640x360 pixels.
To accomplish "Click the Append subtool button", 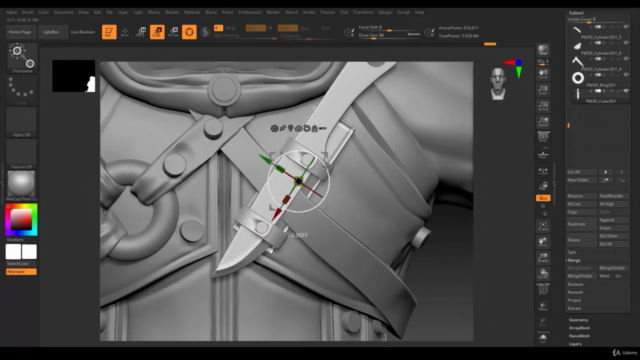I will (x=613, y=220).
